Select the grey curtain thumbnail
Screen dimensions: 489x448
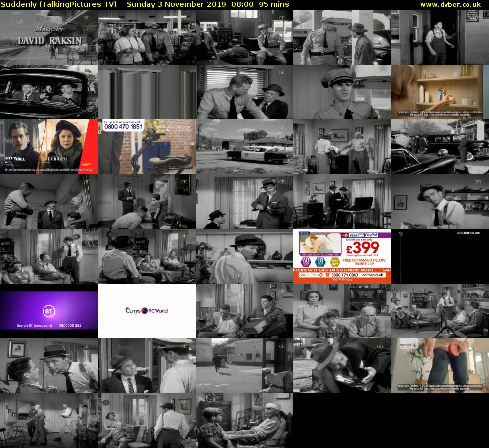(x=147, y=92)
